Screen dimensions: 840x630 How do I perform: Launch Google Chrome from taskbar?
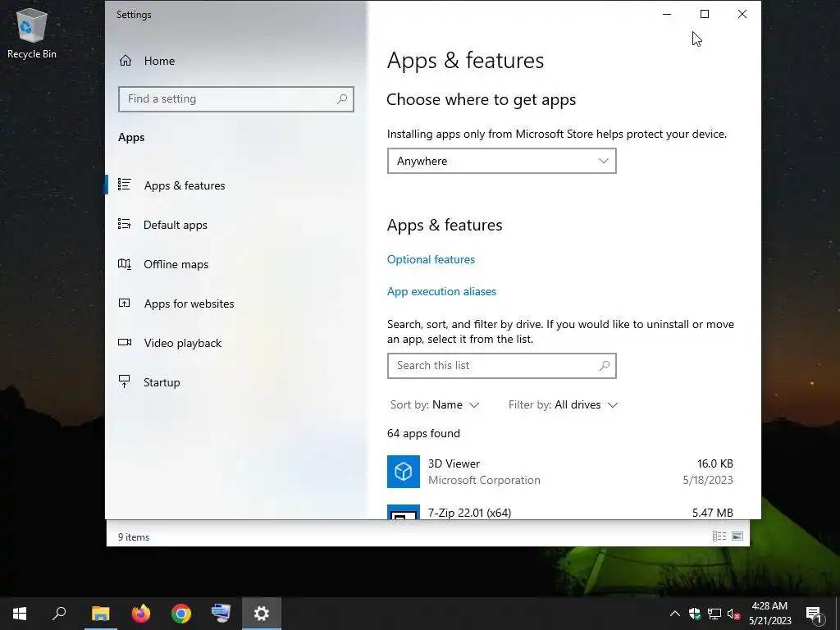181,614
